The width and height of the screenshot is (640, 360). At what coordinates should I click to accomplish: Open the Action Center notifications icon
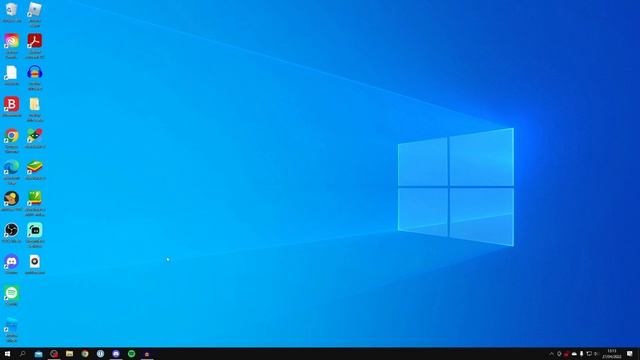pos(630,354)
